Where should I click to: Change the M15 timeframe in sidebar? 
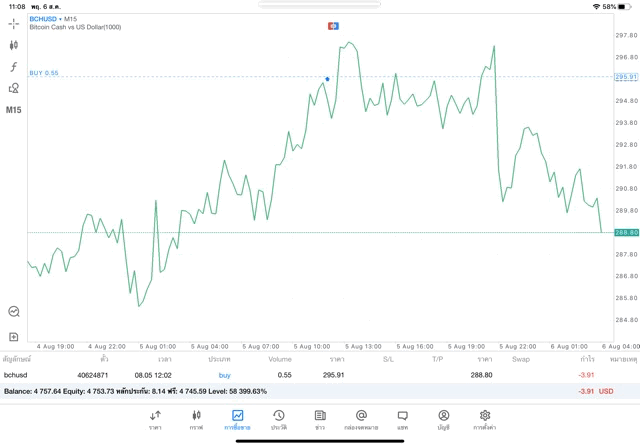(x=14, y=110)
